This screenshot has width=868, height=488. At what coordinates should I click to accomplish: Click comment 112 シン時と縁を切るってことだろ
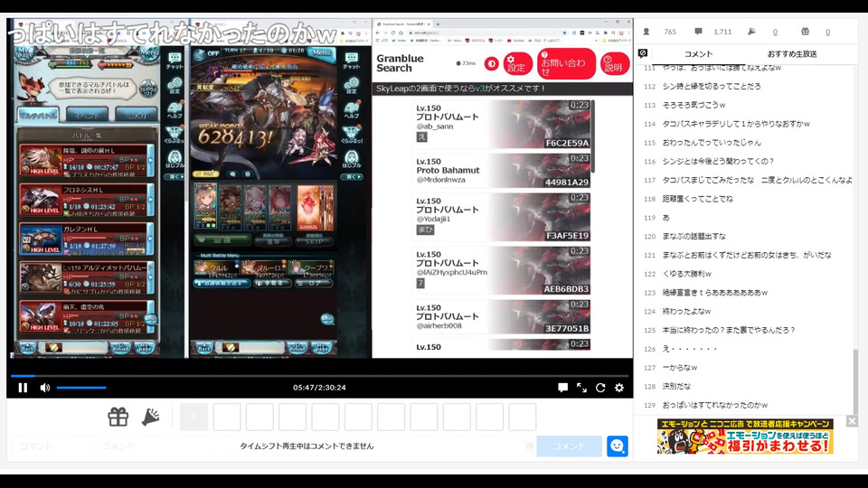pos(712,87)
